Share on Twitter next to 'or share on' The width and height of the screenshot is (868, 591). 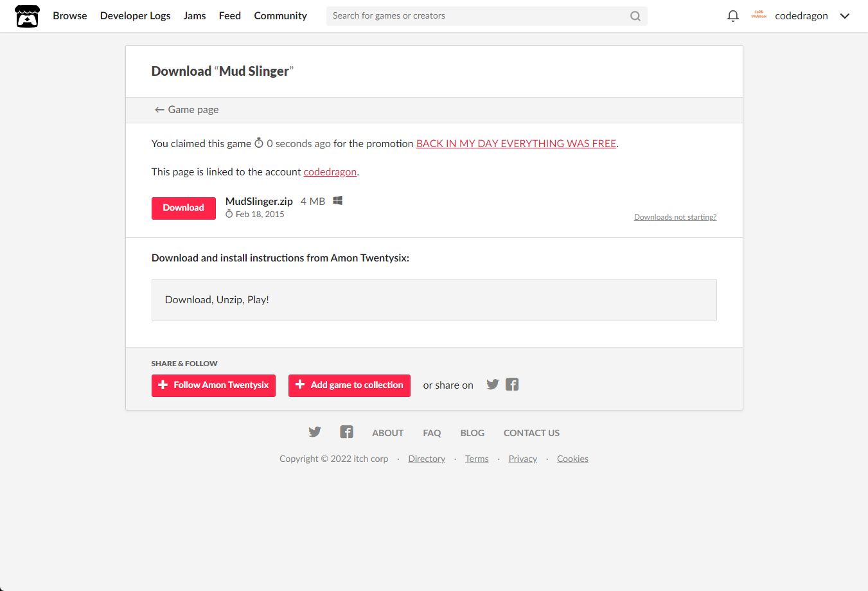pos(492,385)
